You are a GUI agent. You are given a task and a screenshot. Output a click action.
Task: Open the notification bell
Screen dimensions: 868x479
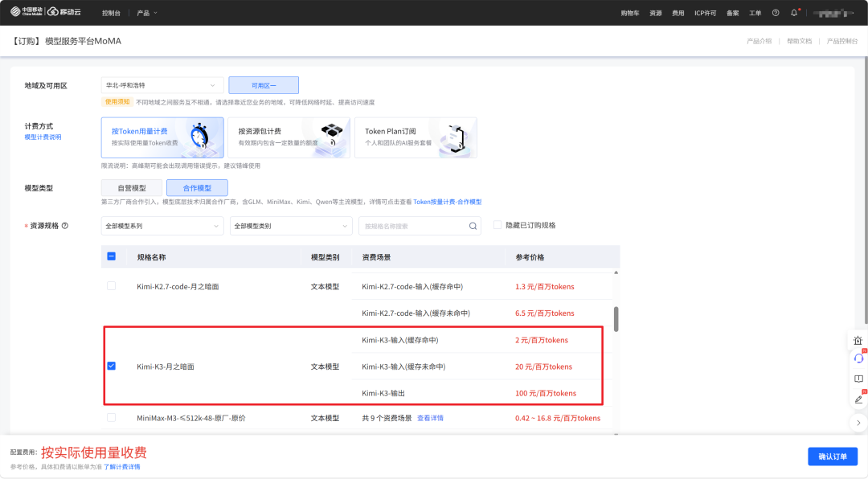794,13
